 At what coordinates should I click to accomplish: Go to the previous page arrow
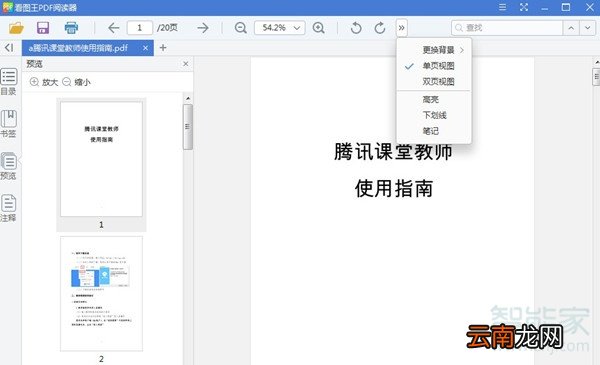(114, 28)
